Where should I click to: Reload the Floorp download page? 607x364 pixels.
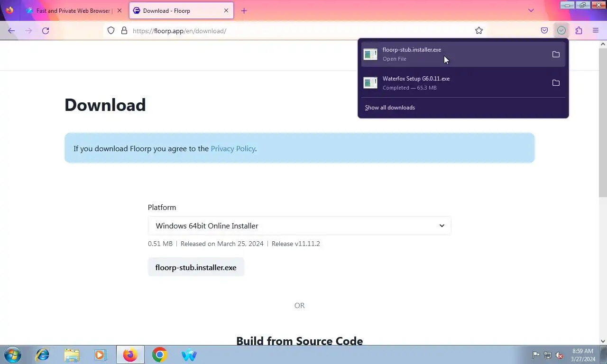point(46,31)
